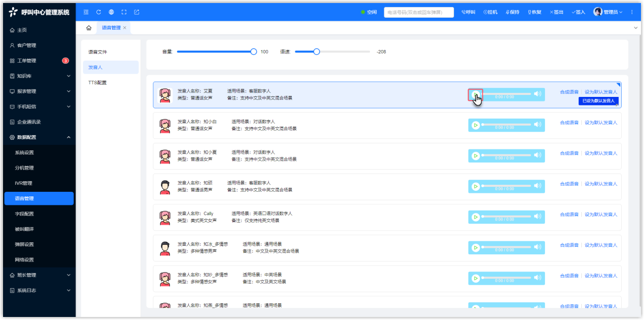Viewport: 644px width, 320px height.
Task: Mute the 艾夏 voice player volume
Action: [537, 94]
